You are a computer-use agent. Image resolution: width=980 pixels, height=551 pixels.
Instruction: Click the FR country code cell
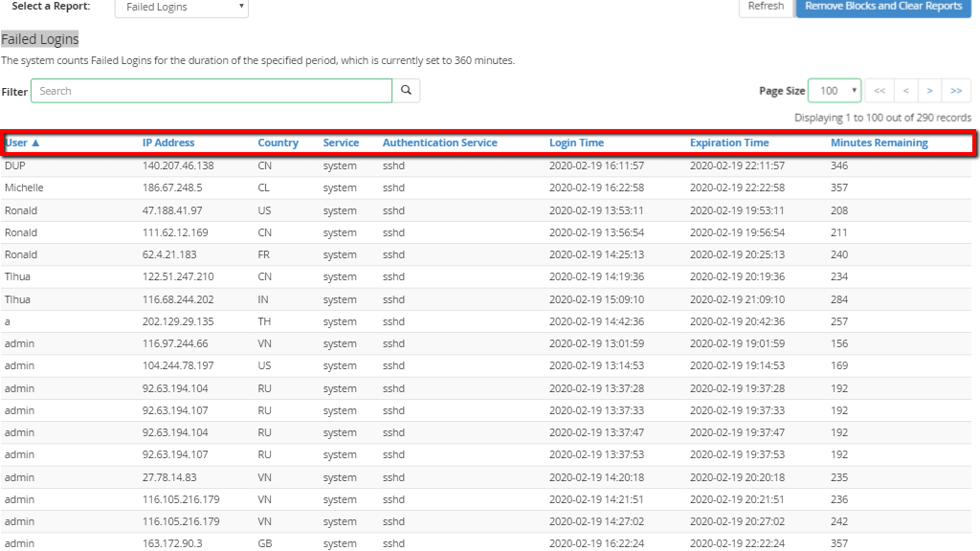pos(264,254)
